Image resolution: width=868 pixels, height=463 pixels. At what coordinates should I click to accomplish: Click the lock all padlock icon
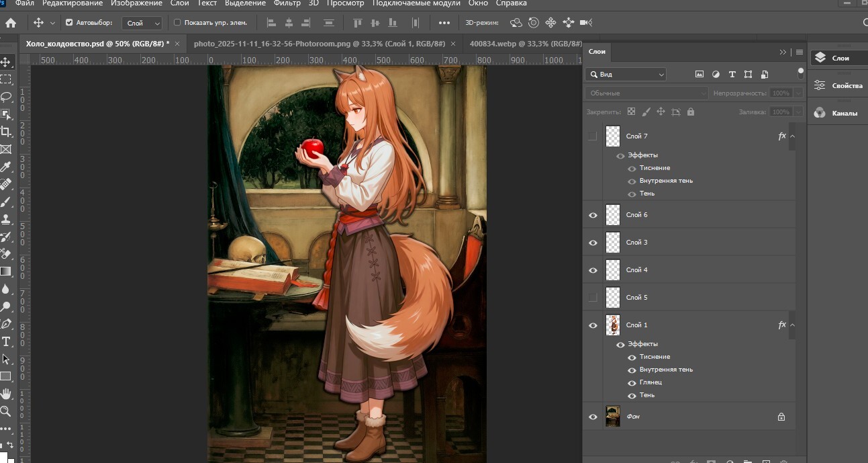click(691, 112)
